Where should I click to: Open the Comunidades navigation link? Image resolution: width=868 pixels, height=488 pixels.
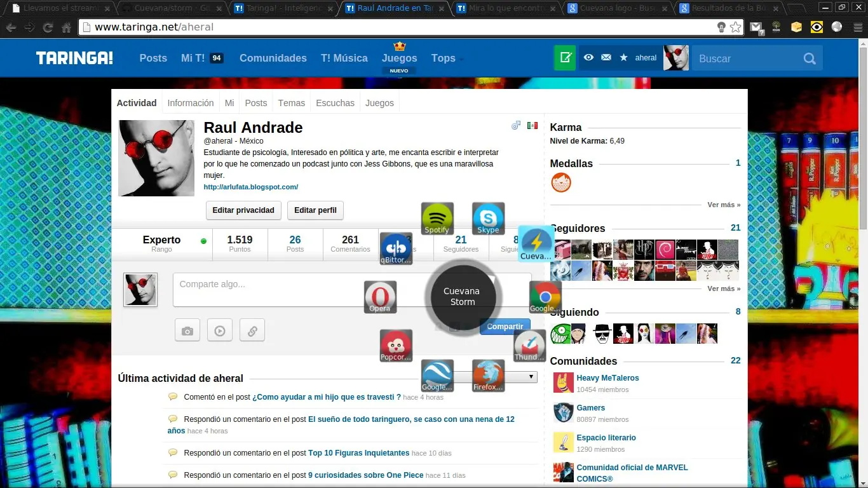tap(273, 58)
